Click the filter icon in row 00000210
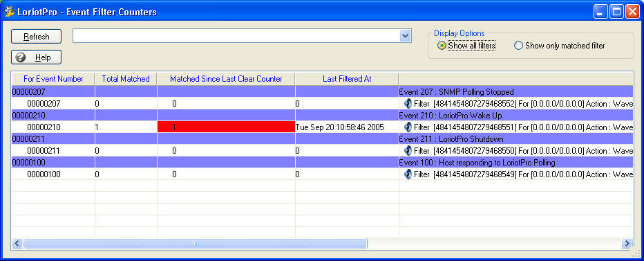Image resolution: width=644 pixels, height=261 pixels. [408, 127]
